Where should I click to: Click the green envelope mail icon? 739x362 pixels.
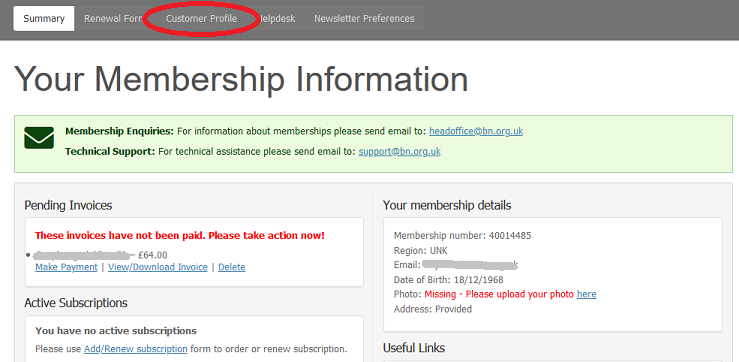39,138
